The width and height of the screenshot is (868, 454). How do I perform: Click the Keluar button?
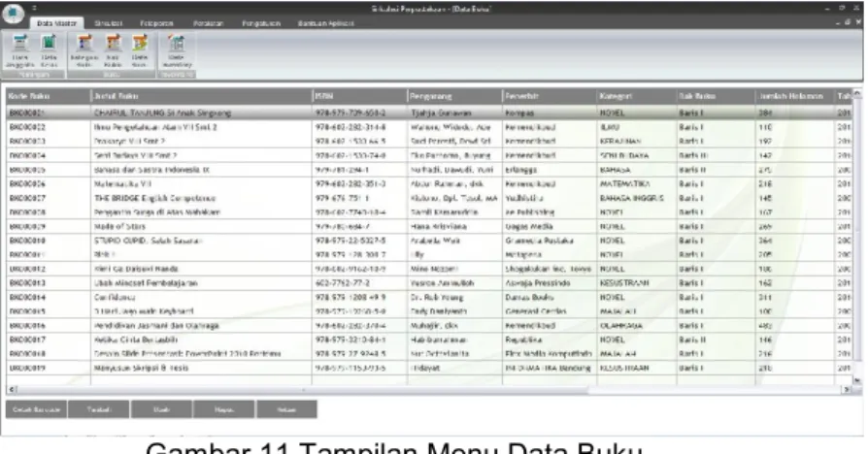(x=286, y=409)
